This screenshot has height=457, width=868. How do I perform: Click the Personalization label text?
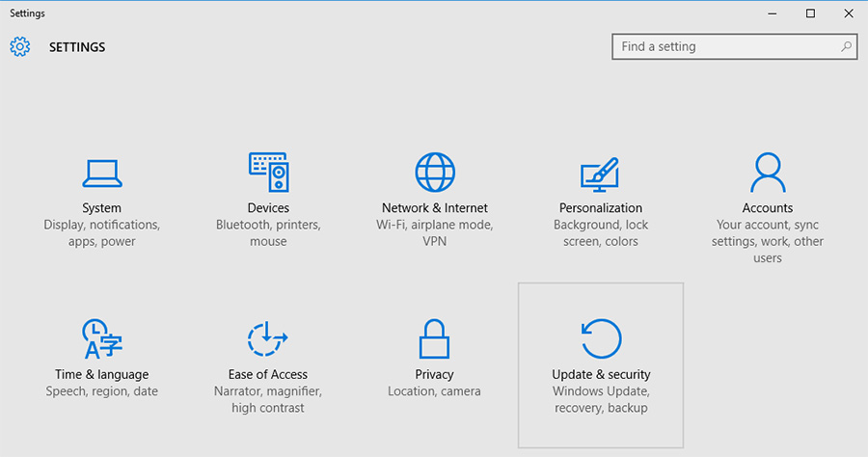click(600, 207)
